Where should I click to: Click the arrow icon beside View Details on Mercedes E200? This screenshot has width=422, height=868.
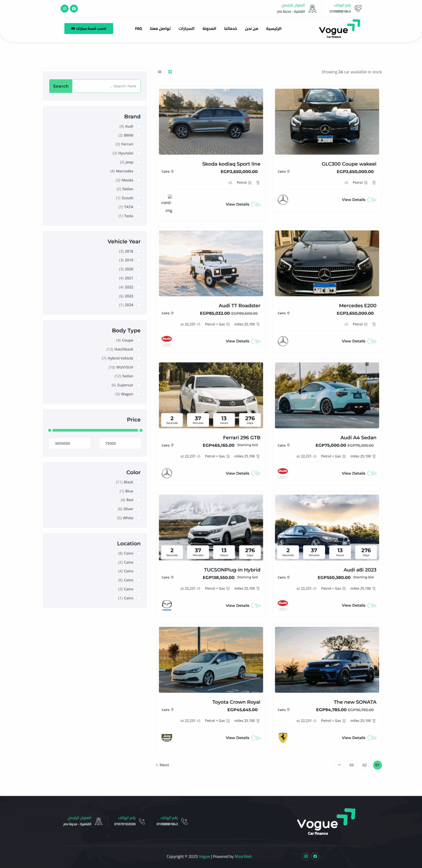(372, 341)
